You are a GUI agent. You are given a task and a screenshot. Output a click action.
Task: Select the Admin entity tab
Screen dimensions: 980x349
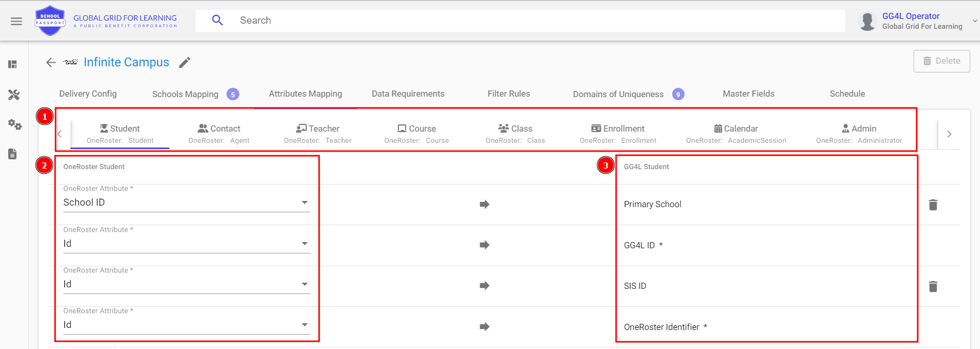pyautogui.click(x=859, y=134)
